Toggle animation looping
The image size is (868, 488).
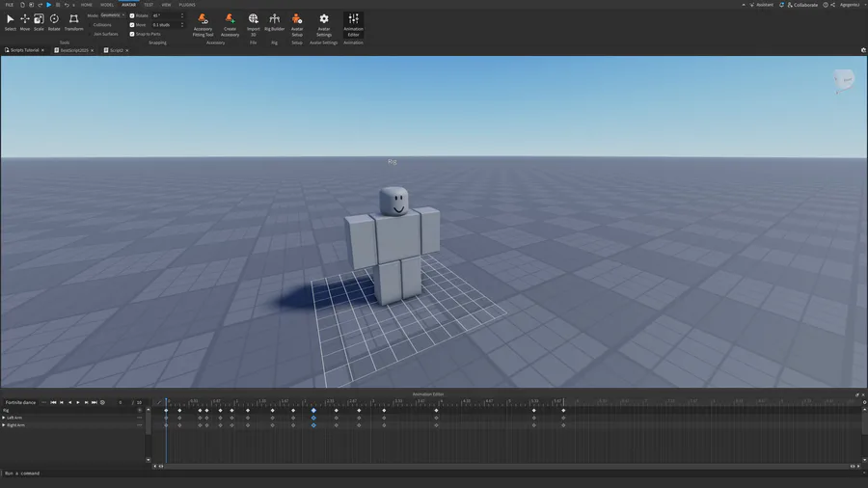tap(102, 402)
